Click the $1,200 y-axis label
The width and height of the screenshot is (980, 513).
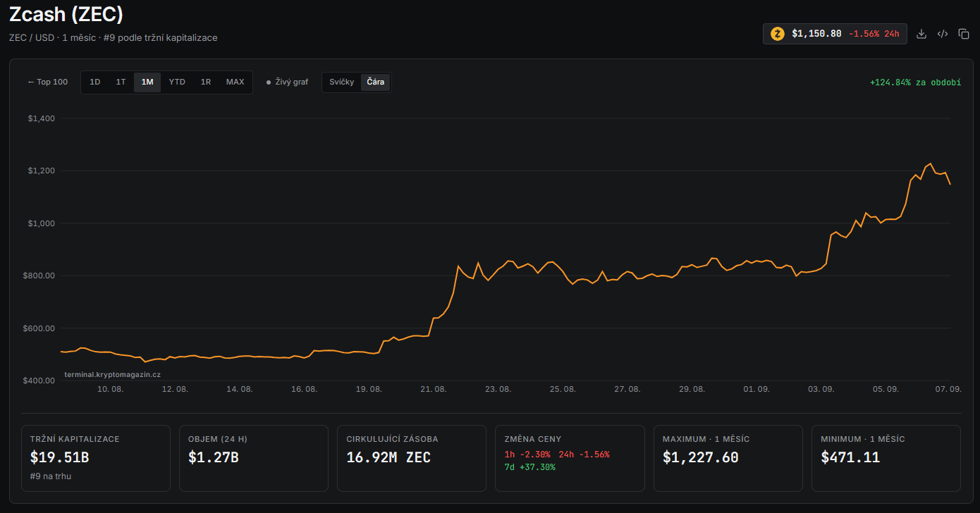42,171
